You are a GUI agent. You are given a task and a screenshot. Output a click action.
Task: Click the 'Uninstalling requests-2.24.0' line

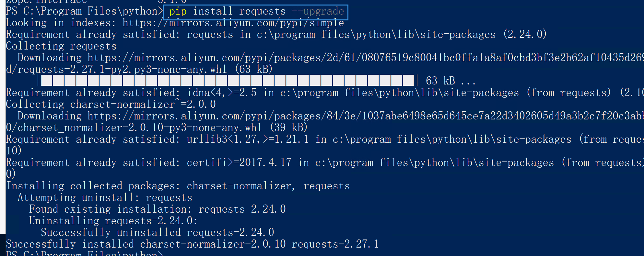[113, 221]
